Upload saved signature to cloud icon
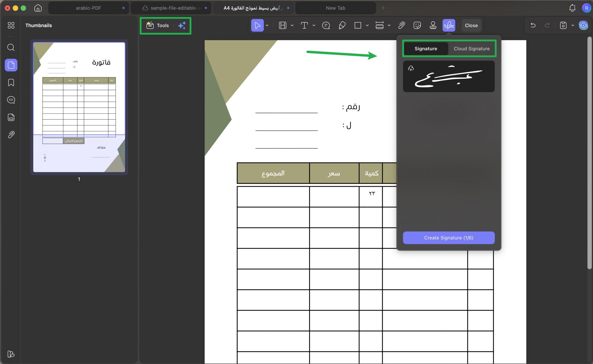Viewport: 593px width, 364px height. click(x=411, y=69)
